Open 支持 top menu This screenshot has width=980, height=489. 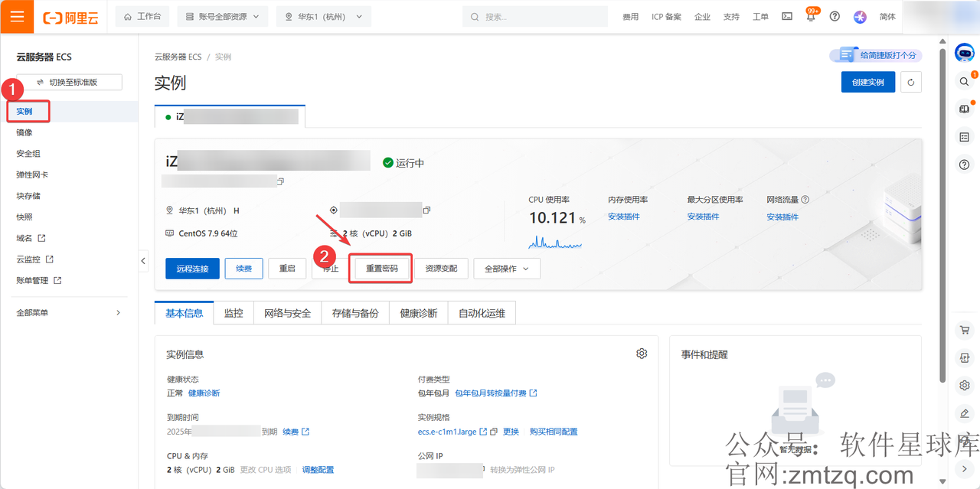731,17
